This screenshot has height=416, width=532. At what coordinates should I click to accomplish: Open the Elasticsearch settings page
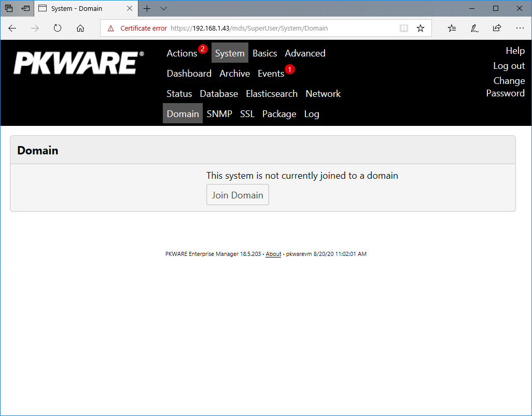[x=272, y=94]
